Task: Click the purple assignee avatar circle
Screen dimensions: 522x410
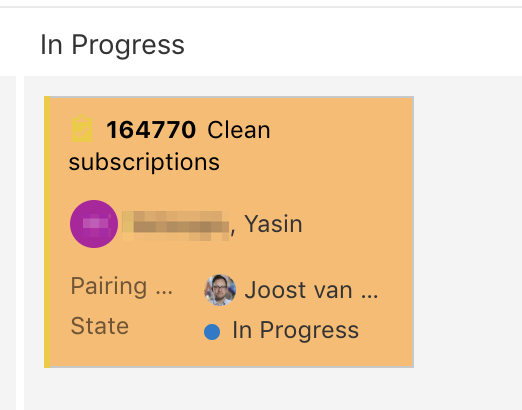Action: click(94, 224)
